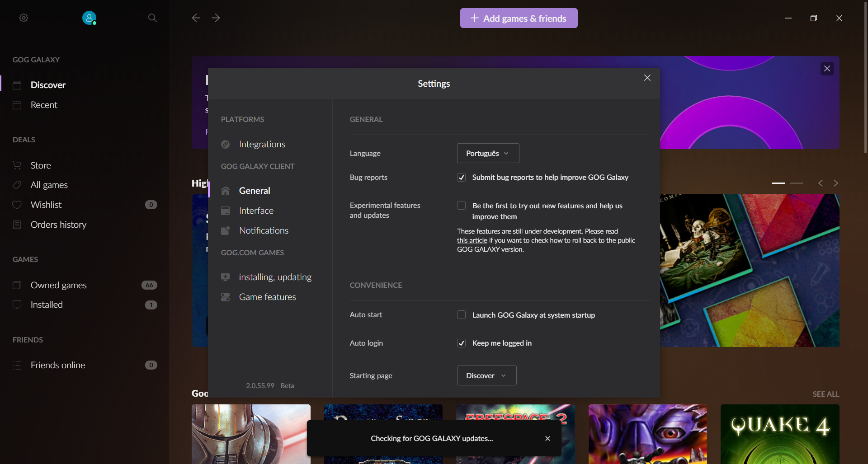Go back with the left arrow

point(196,18)
